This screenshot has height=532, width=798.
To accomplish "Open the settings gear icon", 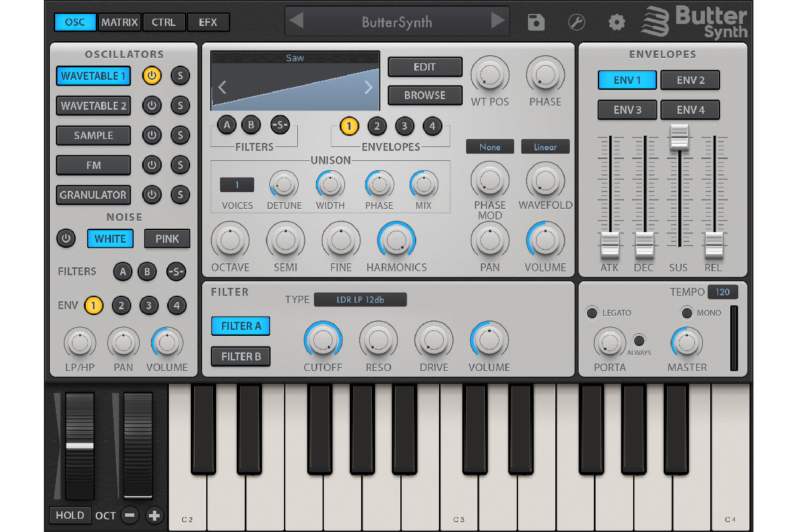I will (x=616, y=22).
